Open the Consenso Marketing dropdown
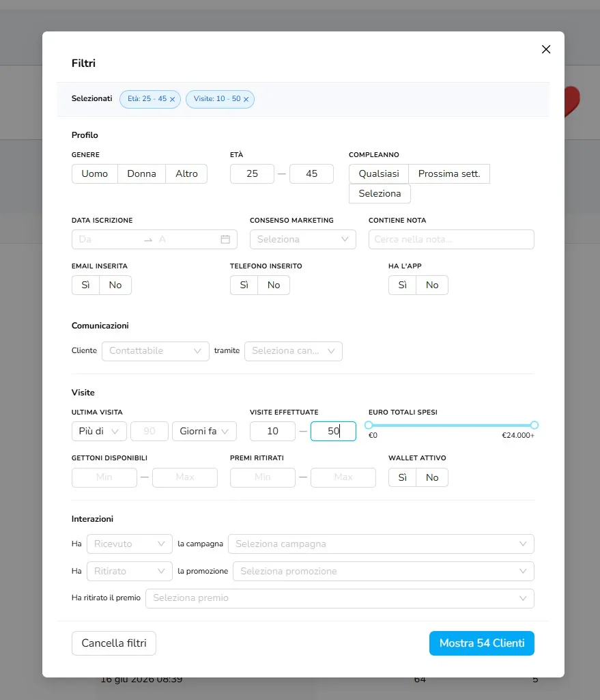Image resolution: width=600 pixels, height=700 pixels. click(x=303, y=239)
